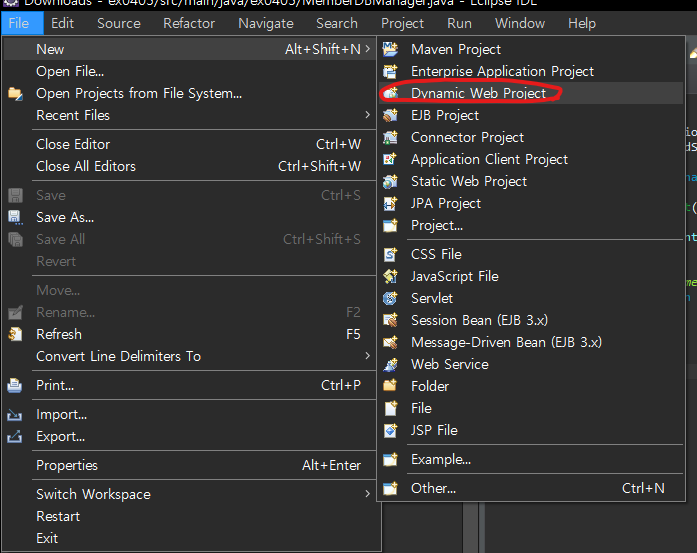Click the Web Service icon
Viewport: 697px width, 553px height.
coord(390,364)
